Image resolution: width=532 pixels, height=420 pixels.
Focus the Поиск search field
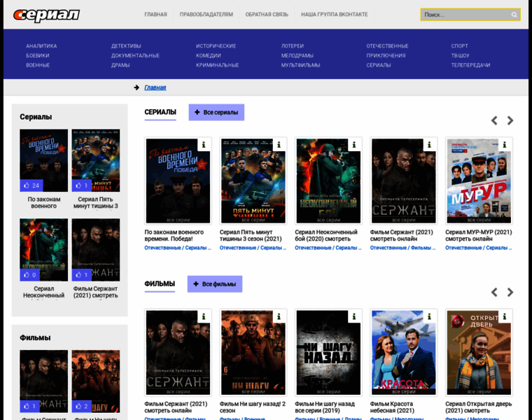(x=464, y=15)
